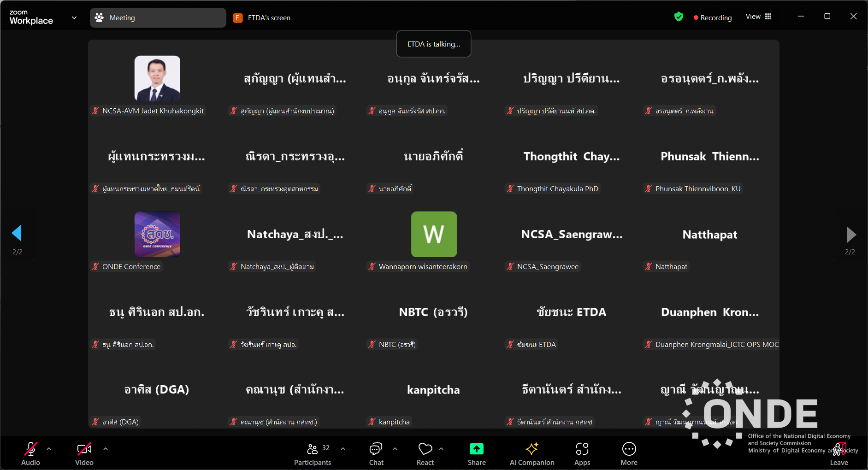Screen dimensions: 868x470
Task: Open the View layout options
Action: click(758, 17)
